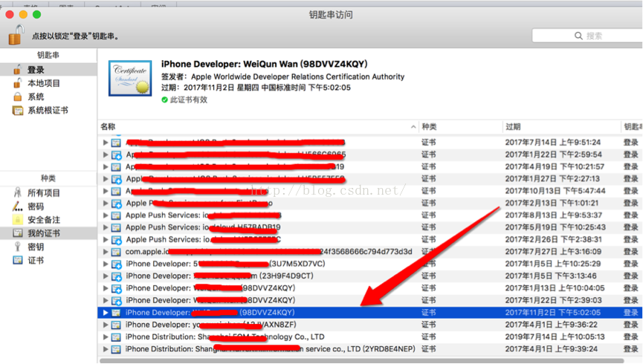
Task: Click the 本地项目 padlock icon
Action: pyautogui.click(x=17, y=82)
